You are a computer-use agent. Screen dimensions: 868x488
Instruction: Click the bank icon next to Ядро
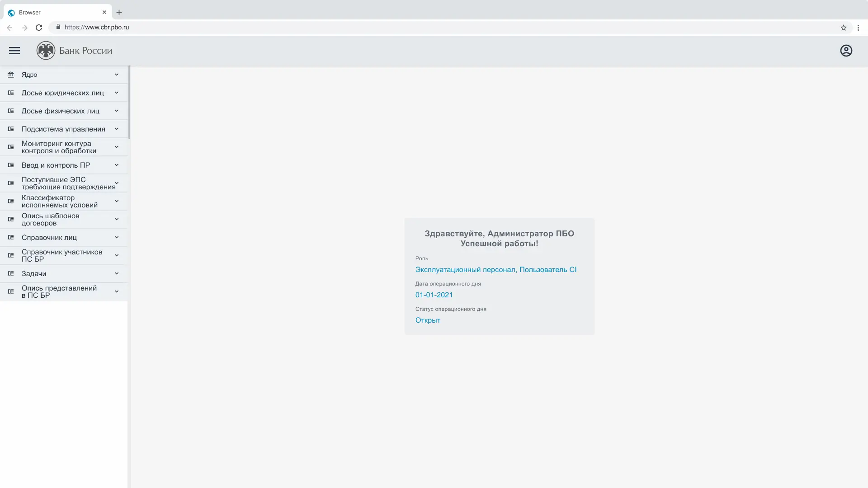click(10, 75)
